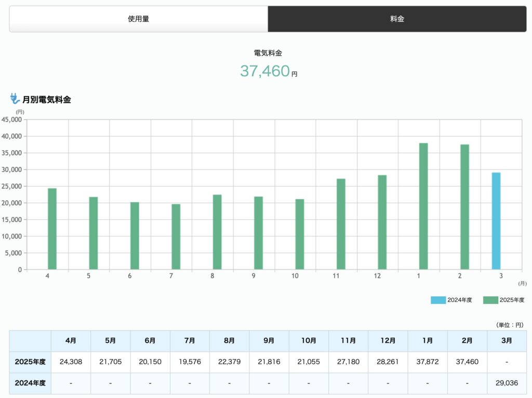This screenshot has width=532, height=398.
Task: Click the plug icon beside 月別電気料金
Action: click(15, 99)
